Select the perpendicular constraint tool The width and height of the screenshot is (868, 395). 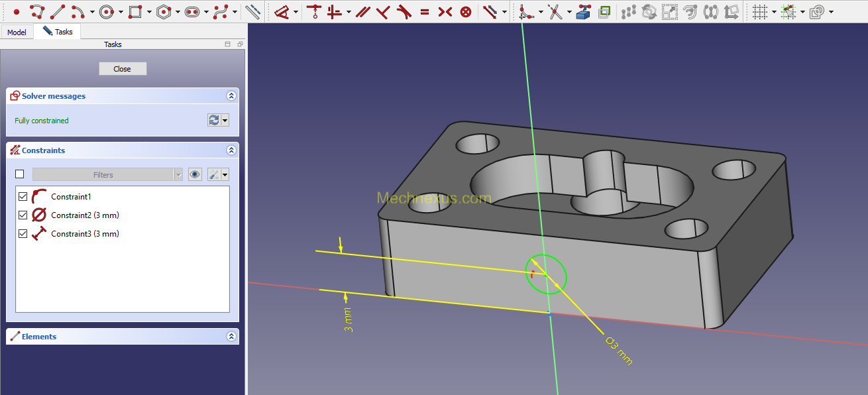pos(383,11)
